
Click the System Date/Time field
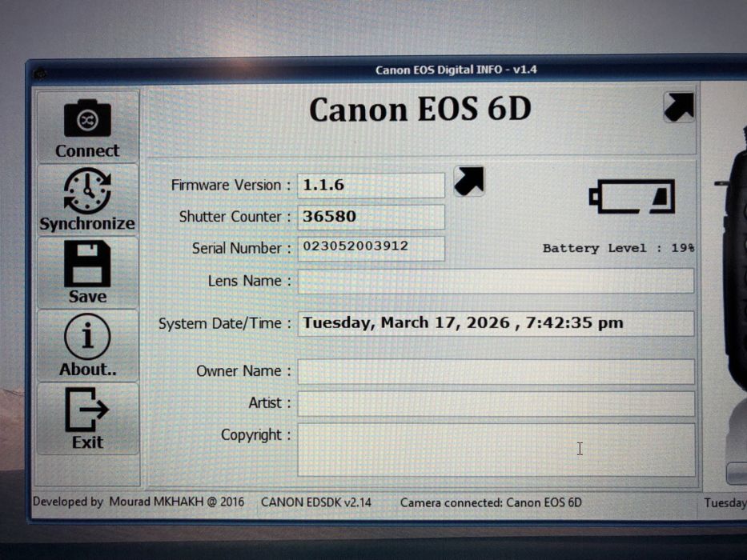496,323
